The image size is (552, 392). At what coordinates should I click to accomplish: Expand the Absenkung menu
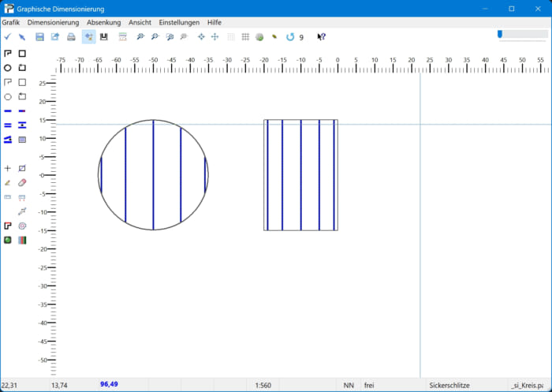tap(103, 23)
